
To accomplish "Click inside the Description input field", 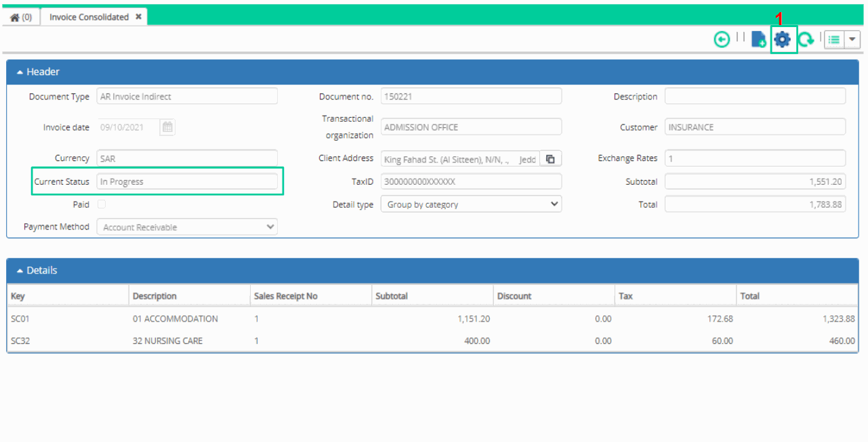I will (x=754, y=95).
